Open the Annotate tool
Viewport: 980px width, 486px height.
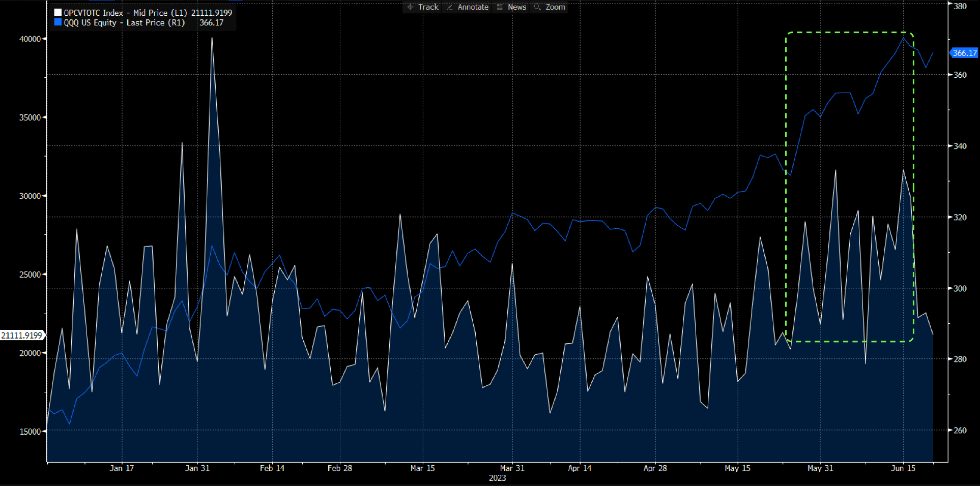pyautogui.click(x=467, y=7)
